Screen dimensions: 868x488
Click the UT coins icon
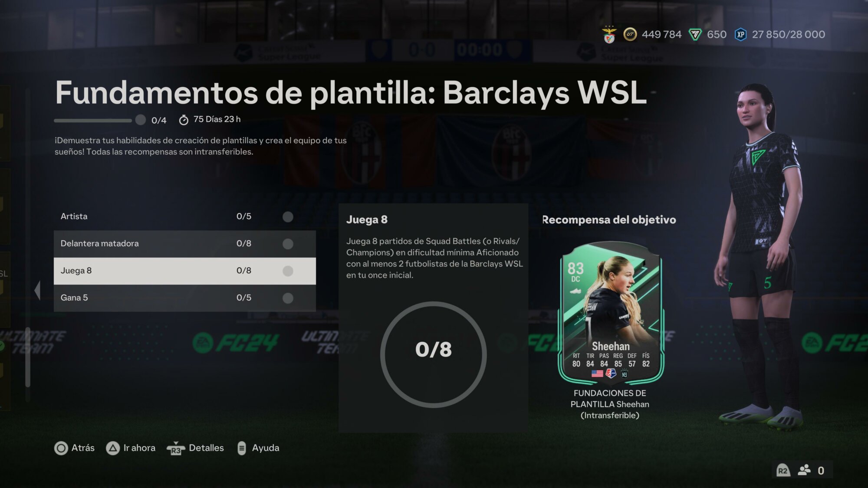tap(630, 34)
